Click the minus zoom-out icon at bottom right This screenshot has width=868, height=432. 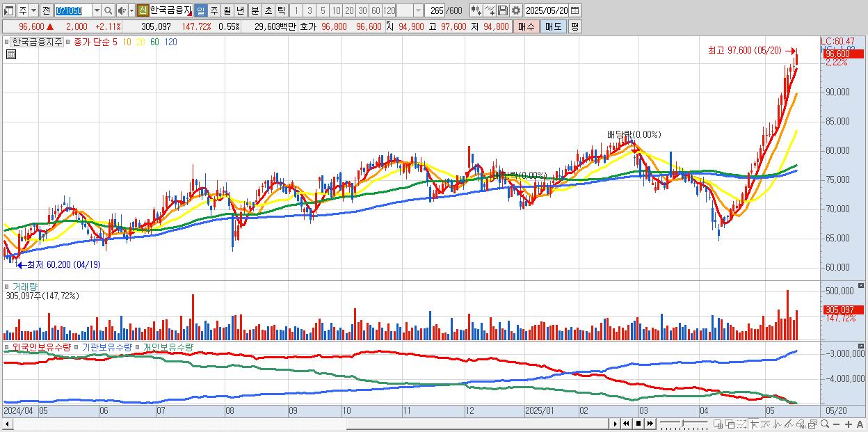(x=837, y=424)
